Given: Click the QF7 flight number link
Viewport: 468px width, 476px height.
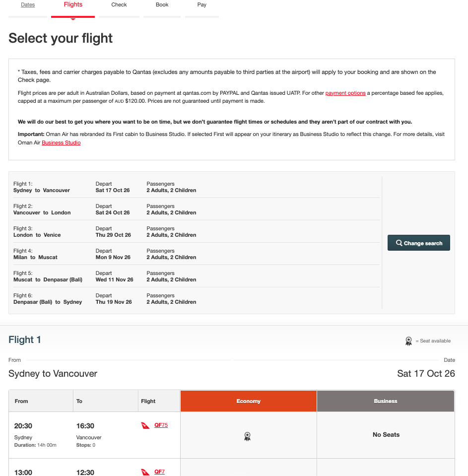Looking at the screenshot, I should point(159,472).
